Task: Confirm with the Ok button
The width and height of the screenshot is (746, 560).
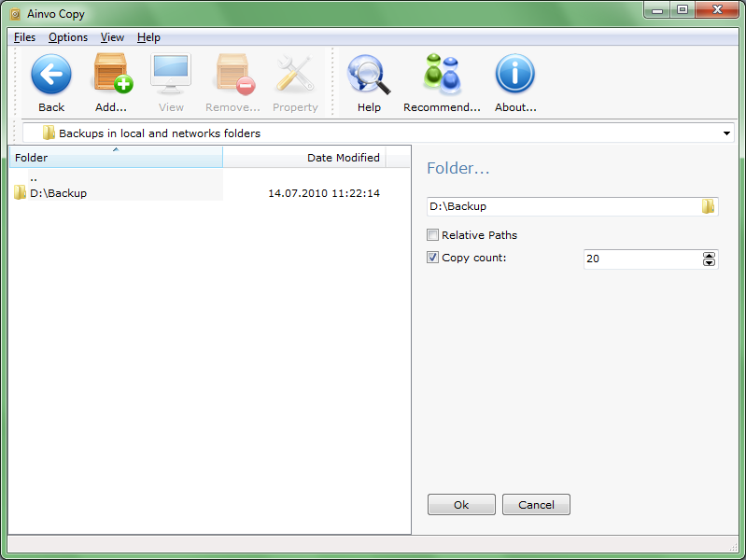Action: (461, 504)
